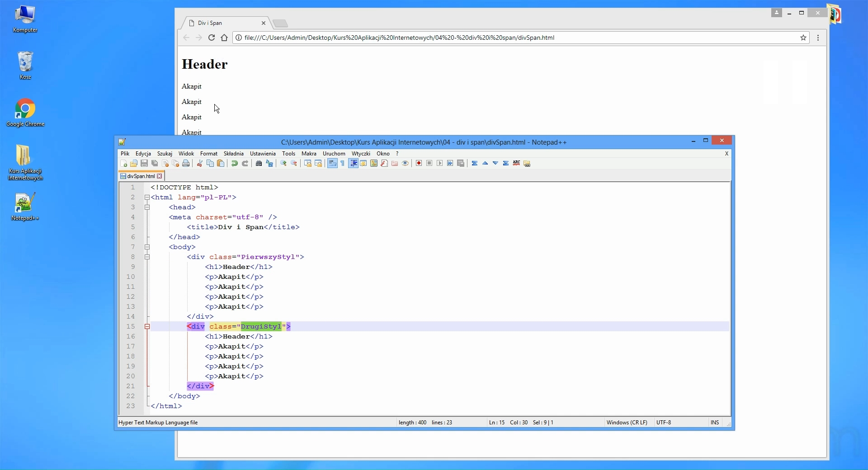The image size is (868, 470).
Task: Start macro recording with red record icon
Action: click(419, 164)
